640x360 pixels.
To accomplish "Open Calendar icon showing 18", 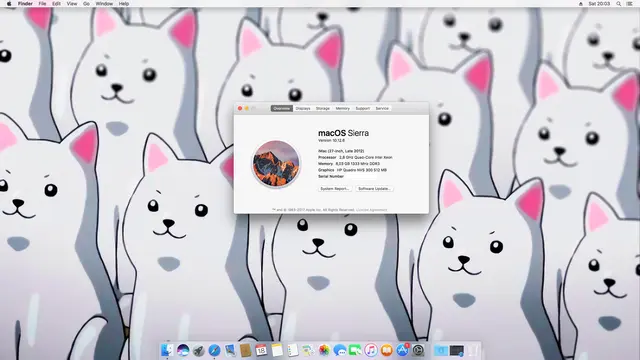I will pos(261,350).
